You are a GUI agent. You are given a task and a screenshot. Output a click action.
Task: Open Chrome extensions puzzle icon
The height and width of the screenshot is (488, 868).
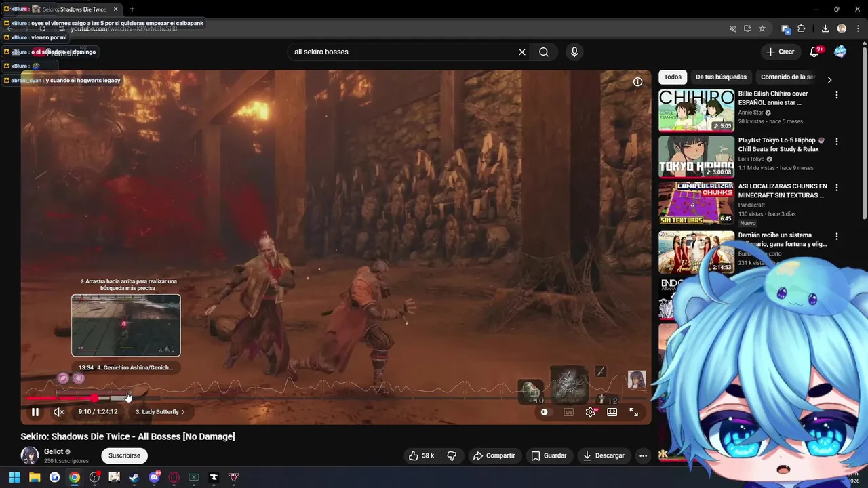click(x=801, y=28)
